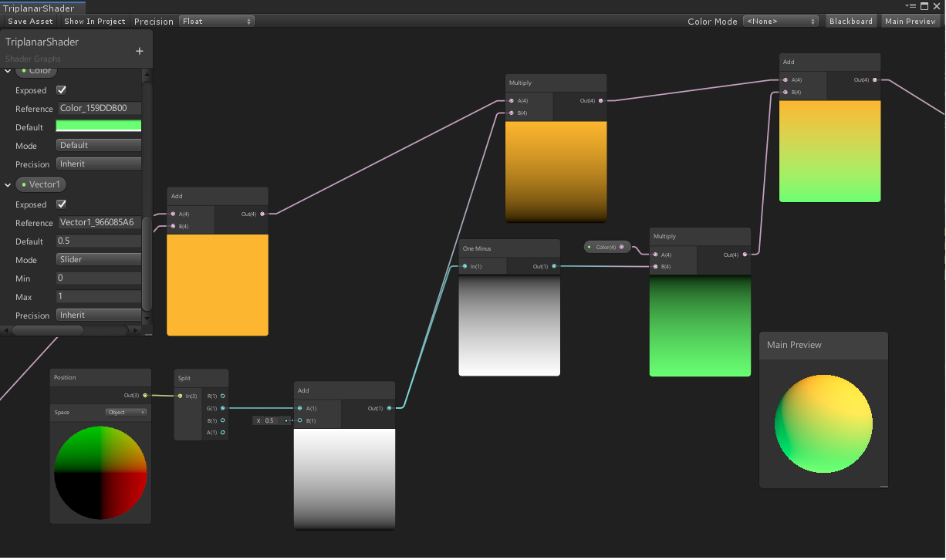Screen dimensions: 946x560
Task: Click the Color(4) property node output port
Action: click(622, 247)
